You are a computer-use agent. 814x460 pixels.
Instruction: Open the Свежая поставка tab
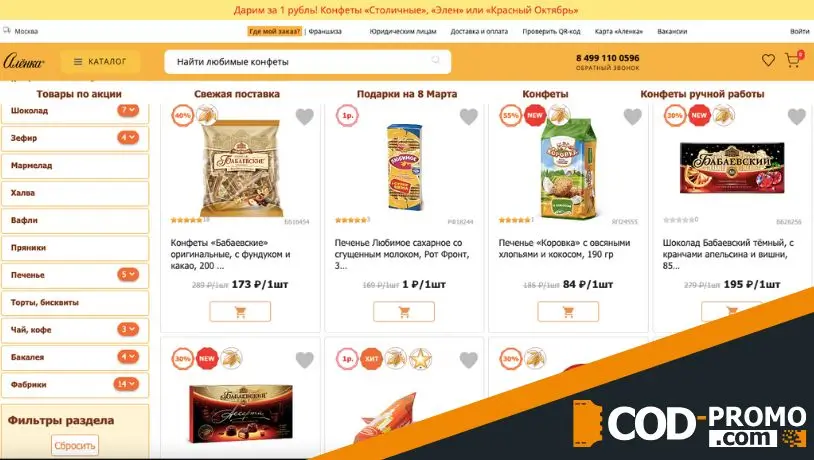click(x=237, y=94)
